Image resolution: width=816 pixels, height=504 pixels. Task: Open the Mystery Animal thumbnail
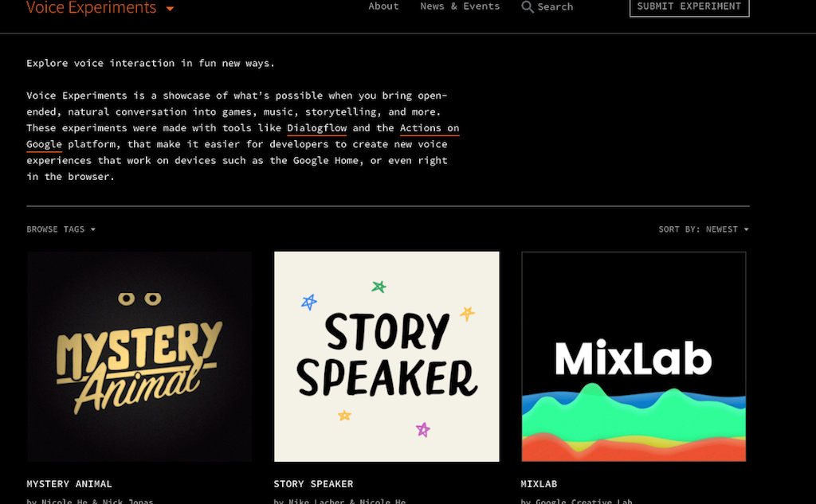point(139,357)
